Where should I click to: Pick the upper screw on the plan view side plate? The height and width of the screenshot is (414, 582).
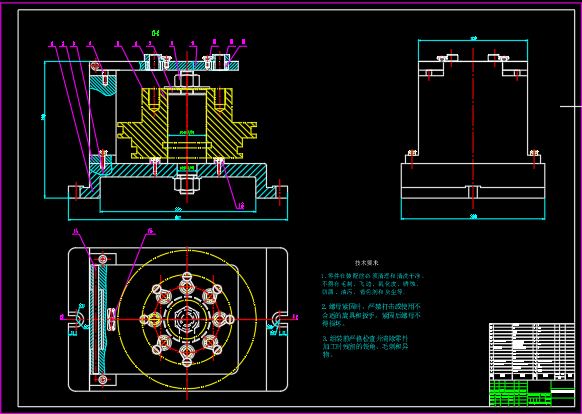103,259
